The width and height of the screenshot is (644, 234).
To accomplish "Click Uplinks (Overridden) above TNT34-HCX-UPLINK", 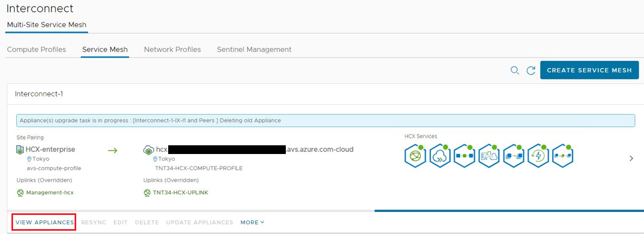I will click(x=171, y=180).
